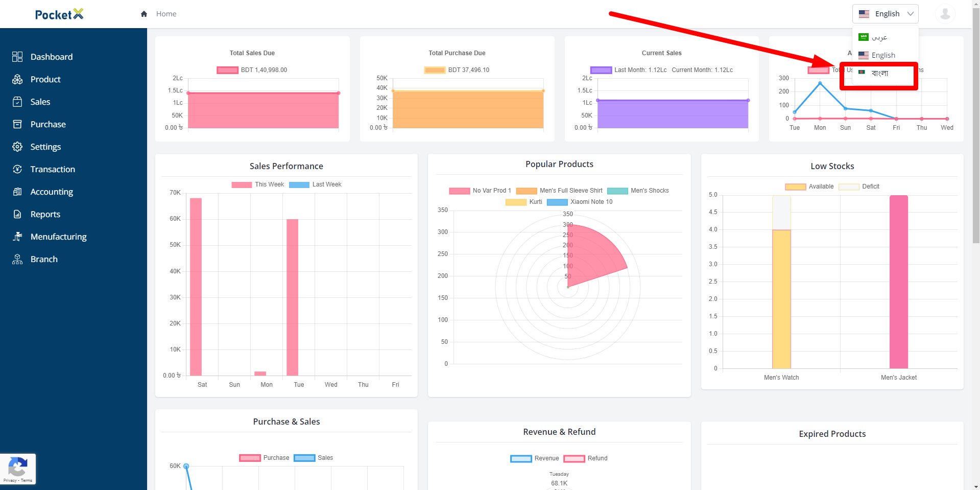This screenshot has width=980, height=490.
Task: Open the Purchase menu item
Action: 48,124
